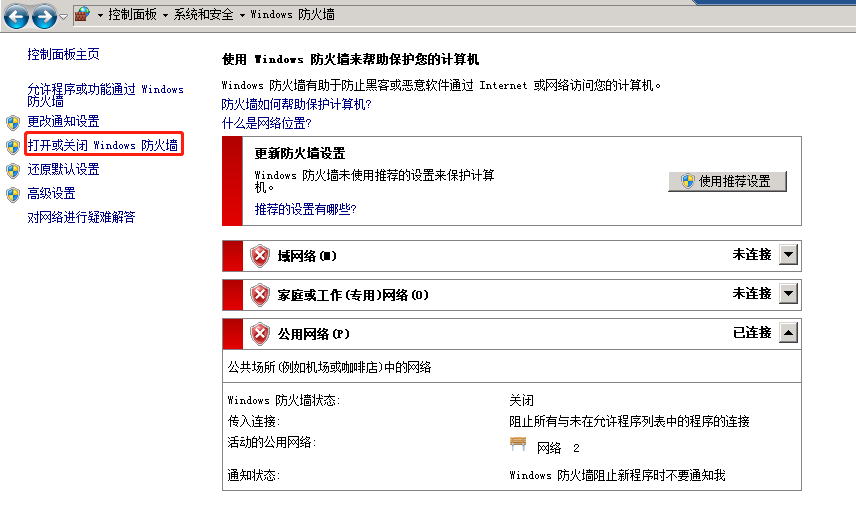Click the 域网络(M) heading text
The width and height of the screenshot is (856, 518).
point(307,256)
